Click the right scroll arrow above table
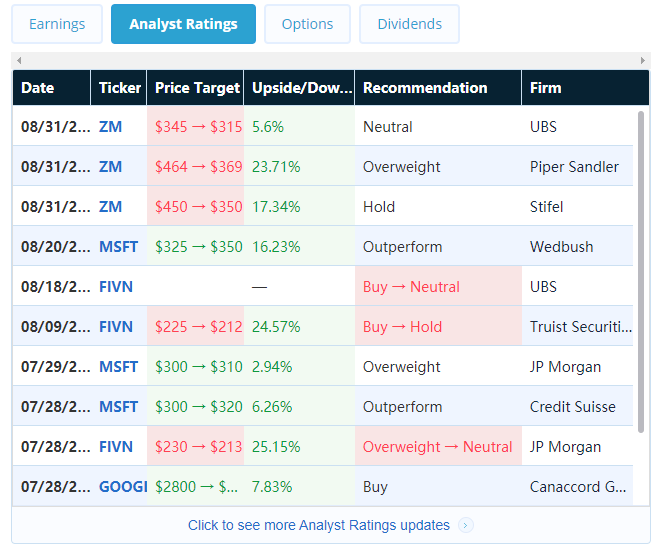Viewport: 661px width, 553px height. tap(643, 61)
